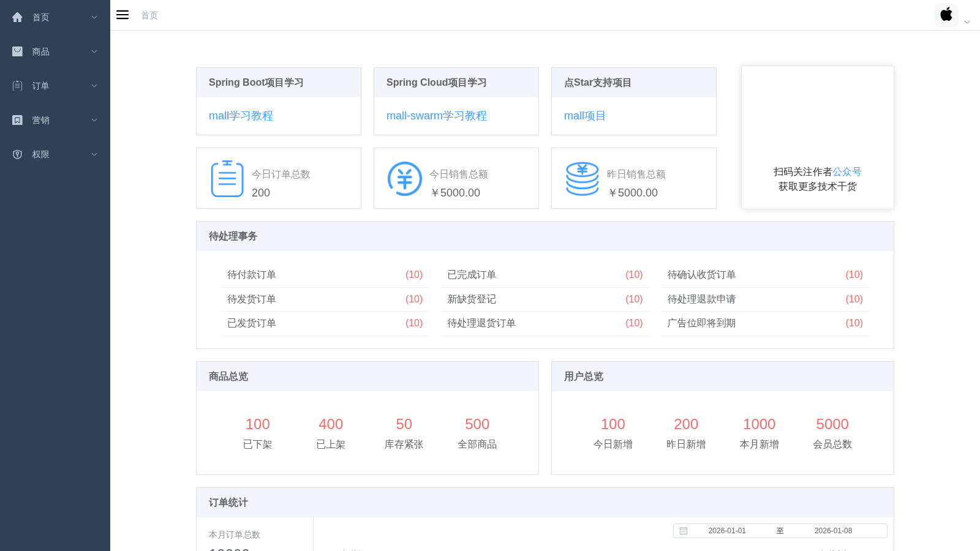Set the end date 2026-01-08 field
Viewport: 980px width, 551px height.
point(833,531)
